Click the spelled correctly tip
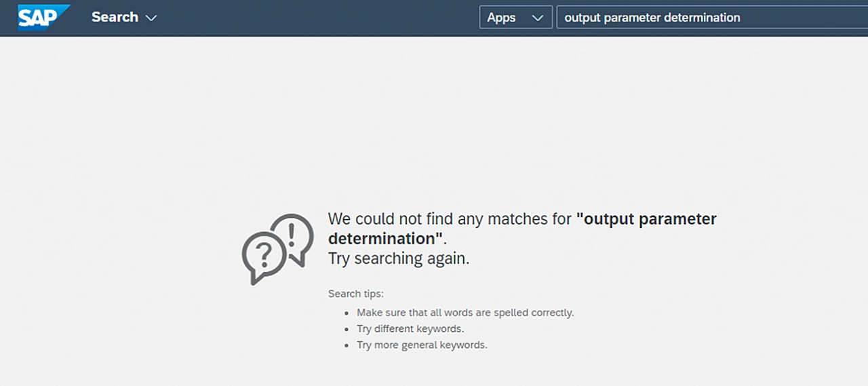This screenshot has height=386, width=868. pos(465,313)
